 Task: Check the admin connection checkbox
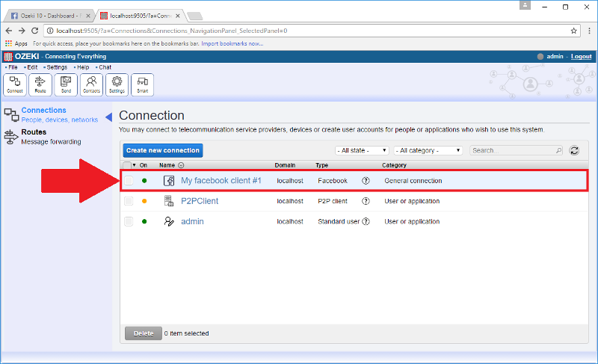[x=129, y=221]
